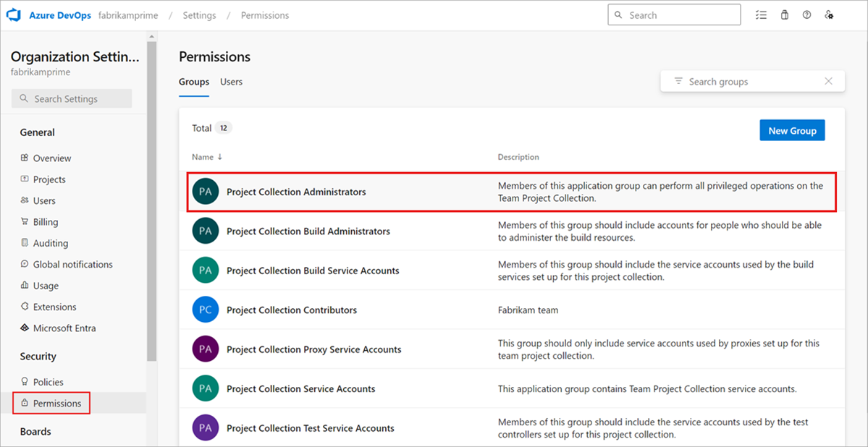Sort by the Name column header arrow
The height and width of the screenshot is (447, 868).
click(220, 157)
